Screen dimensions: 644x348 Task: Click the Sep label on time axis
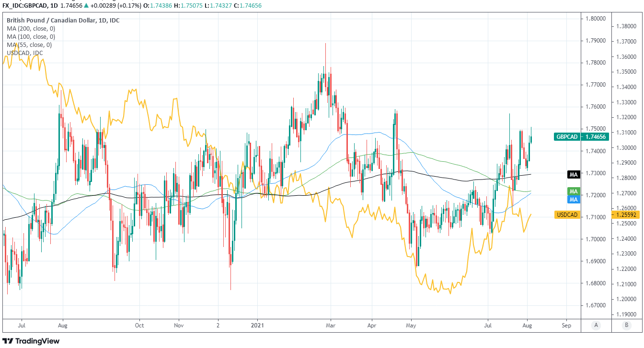click(x=566, y=325)
